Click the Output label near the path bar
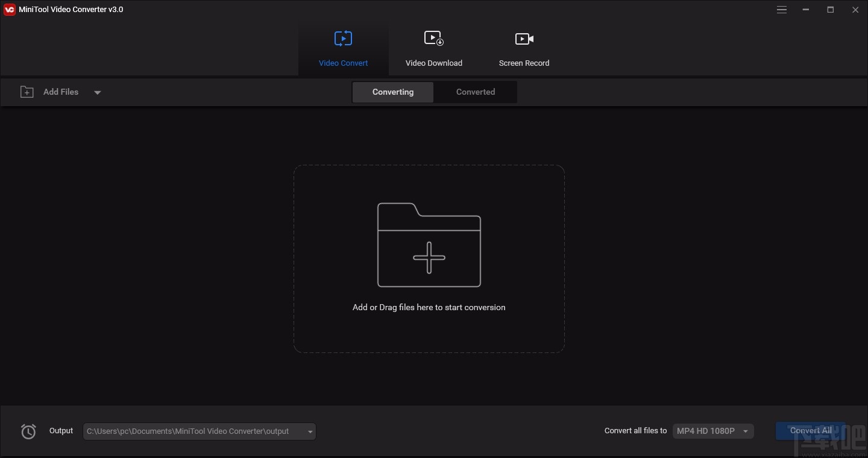The image size is (868, 458). click(61, 431)
